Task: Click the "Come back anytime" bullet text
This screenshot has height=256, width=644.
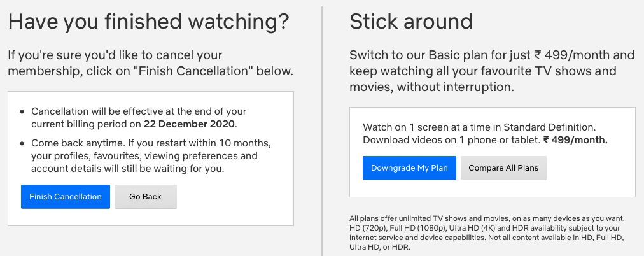Action: pyautogui.click(x=151, y=156)
